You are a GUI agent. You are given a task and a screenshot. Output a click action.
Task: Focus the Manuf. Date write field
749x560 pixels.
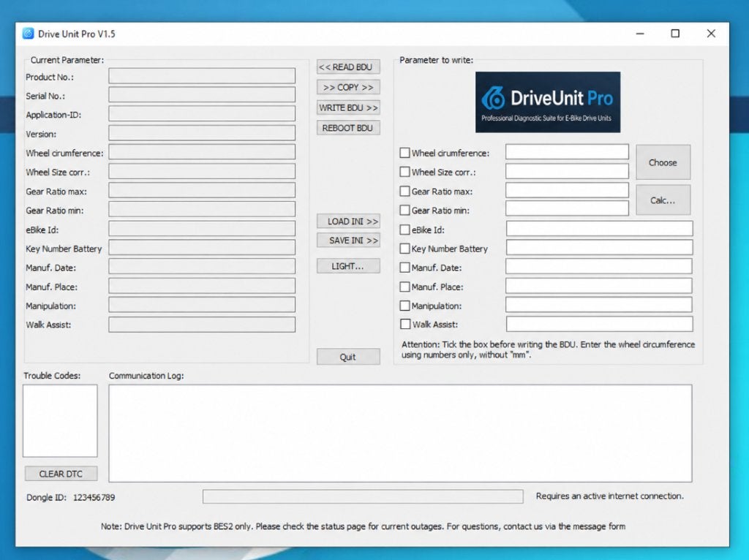pyautogui.click(x=599, y=266)
